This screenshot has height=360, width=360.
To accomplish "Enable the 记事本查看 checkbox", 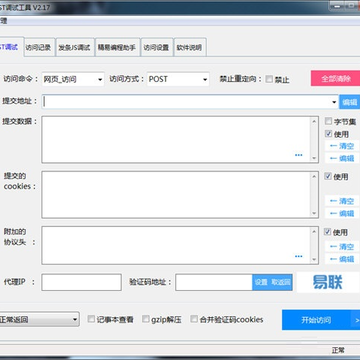I will click(91, 319).
